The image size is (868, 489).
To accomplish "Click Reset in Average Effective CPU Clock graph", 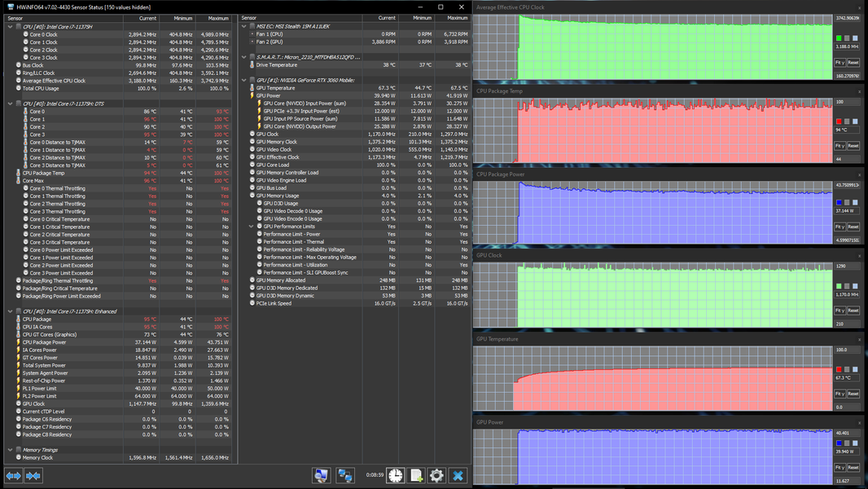I will (x=853, y=63).
